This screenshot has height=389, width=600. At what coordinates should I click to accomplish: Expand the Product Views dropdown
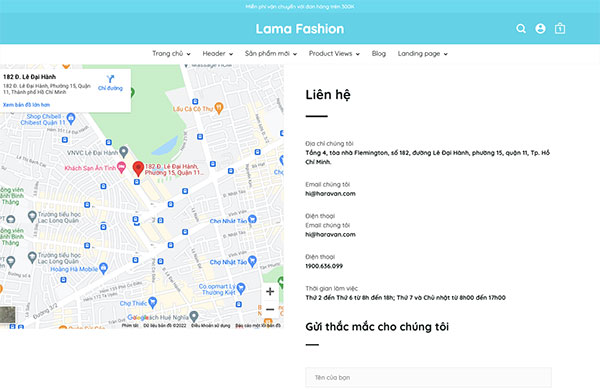pos(334,54)
